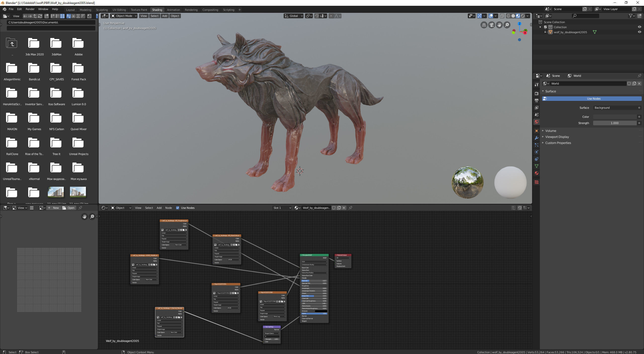Sort files alphabetically with the AZ icon

pos(69,16)
